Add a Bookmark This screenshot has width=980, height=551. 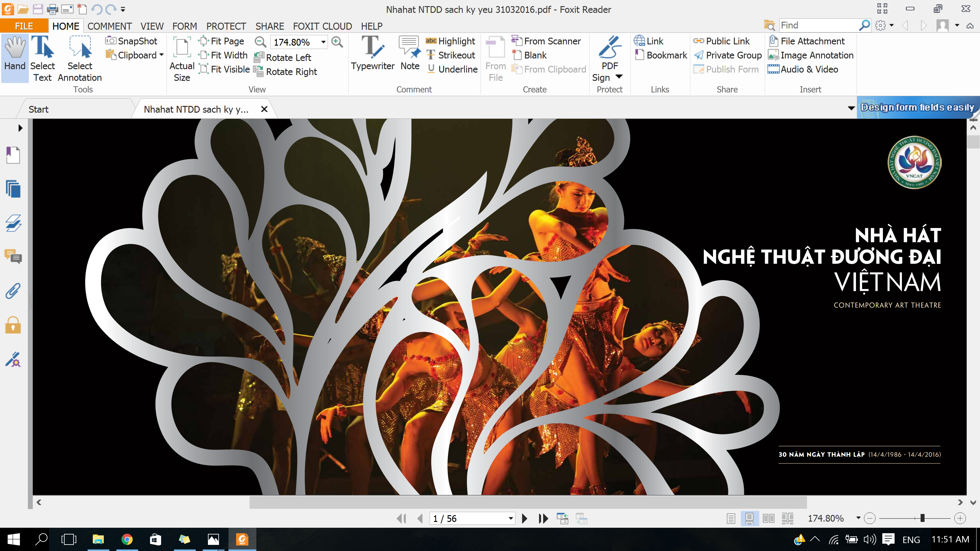coord(661,55)
